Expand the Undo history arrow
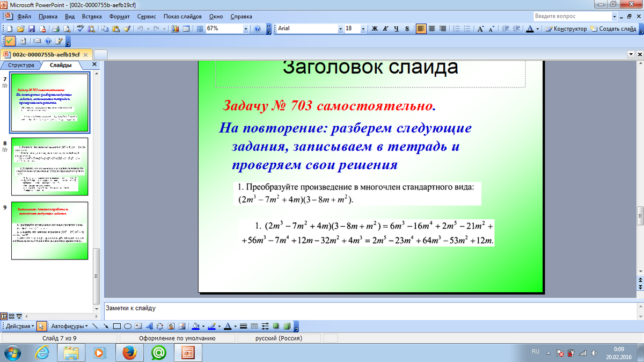Screen dimensions: 644x362 coord(148,28)
